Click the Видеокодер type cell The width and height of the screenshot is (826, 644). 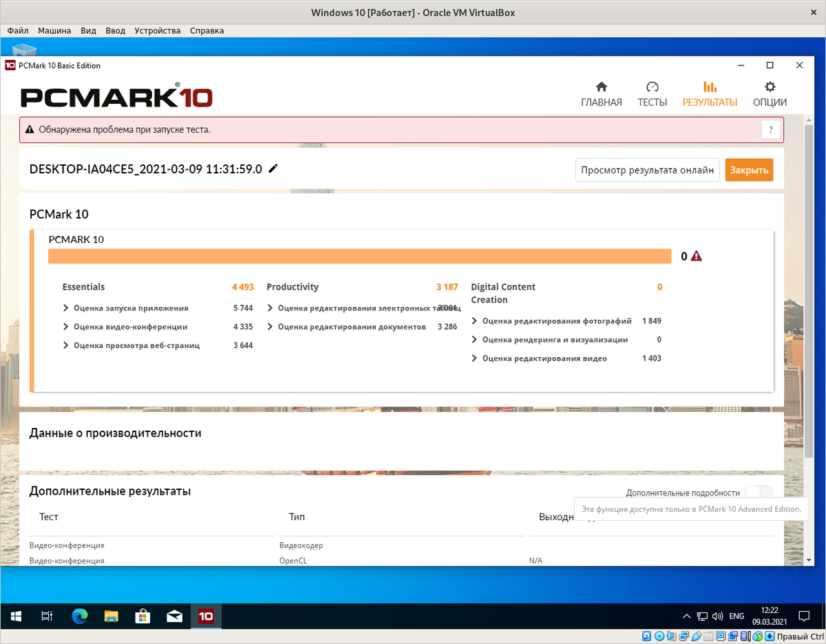coord(301,546)
